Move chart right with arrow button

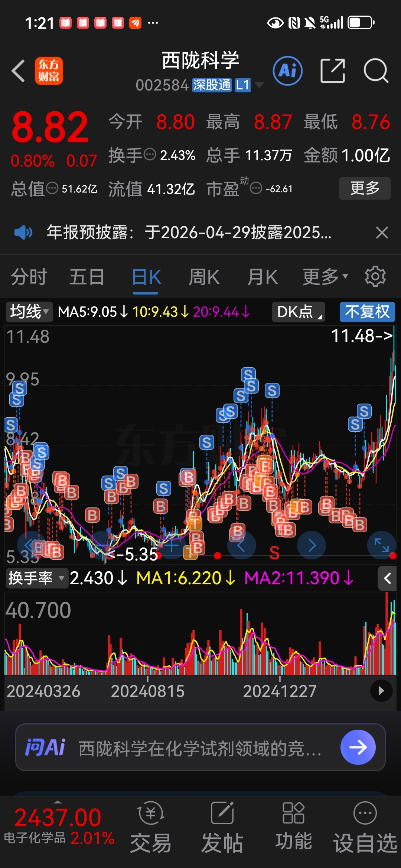click(x=312, y=545)
